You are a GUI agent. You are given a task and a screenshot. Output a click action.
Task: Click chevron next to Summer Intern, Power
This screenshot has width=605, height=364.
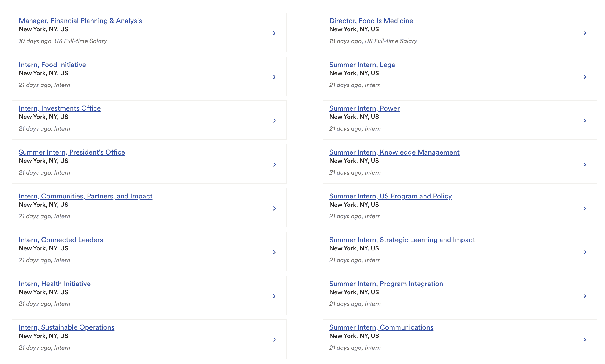[x=585, y=121]
